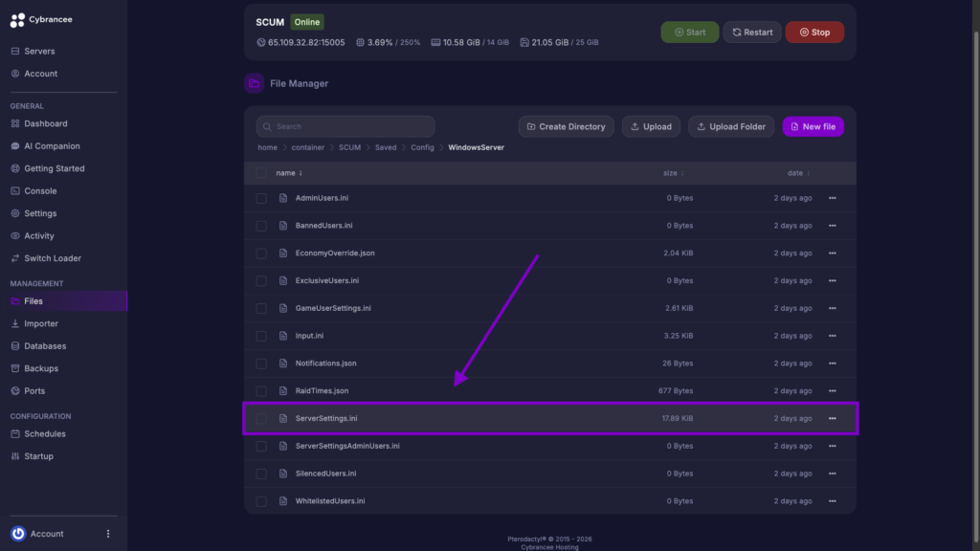Open the Startup configuration page
Screen dimensions: 980x551
(32, 455)
